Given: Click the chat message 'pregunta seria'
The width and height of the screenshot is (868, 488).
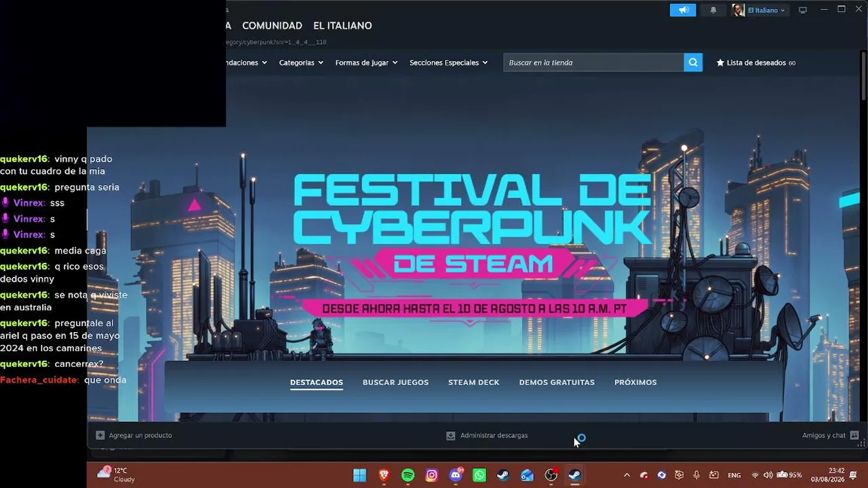Looking at the screenshot, I should (87, 187).
